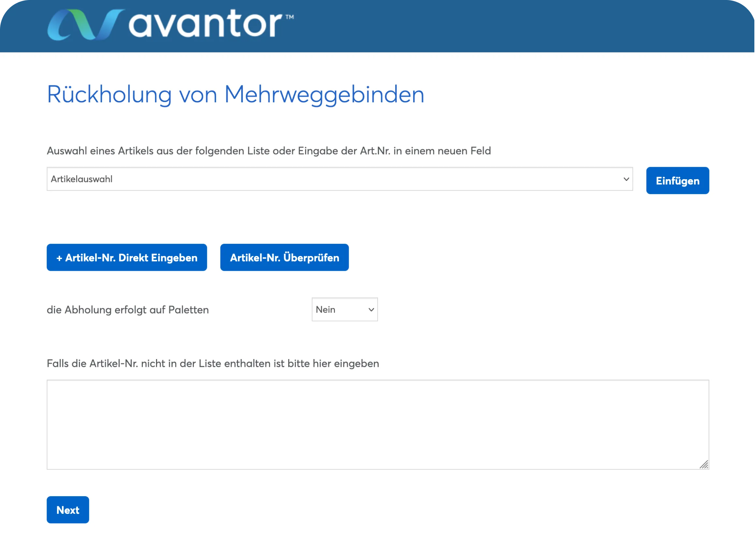Click the plus sign on Direkt Eingeben button
Screen dimensions: 756x550
(59, 258)
